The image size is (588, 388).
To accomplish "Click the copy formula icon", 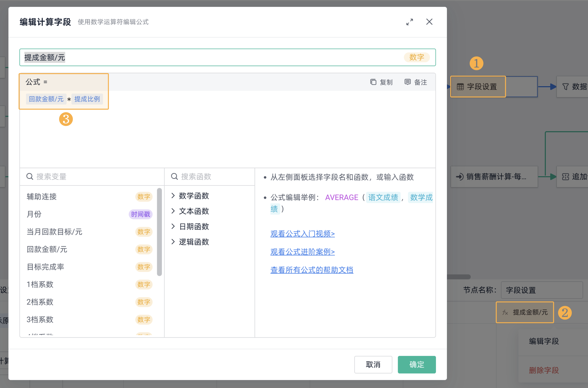I will point(373,82).
